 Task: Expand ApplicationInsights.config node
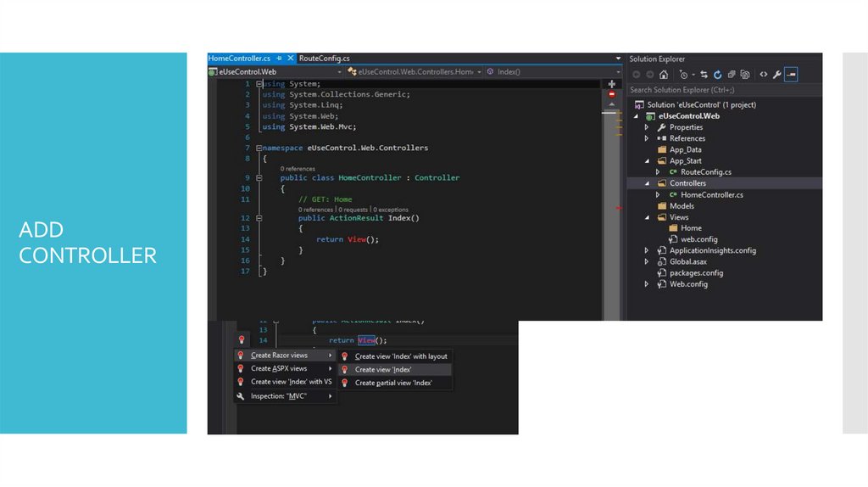[647, 250]
